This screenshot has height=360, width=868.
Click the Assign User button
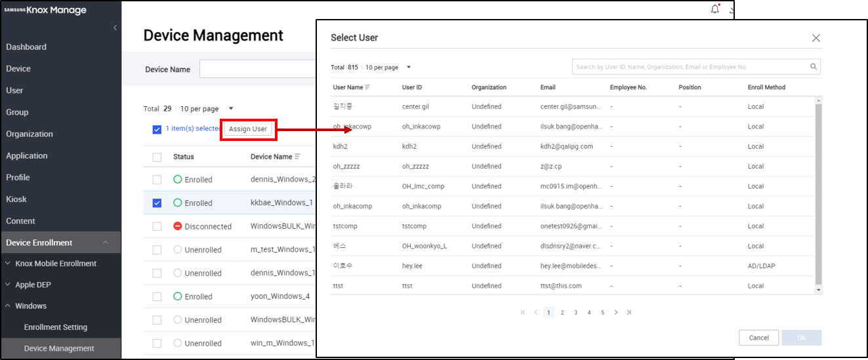248,129
